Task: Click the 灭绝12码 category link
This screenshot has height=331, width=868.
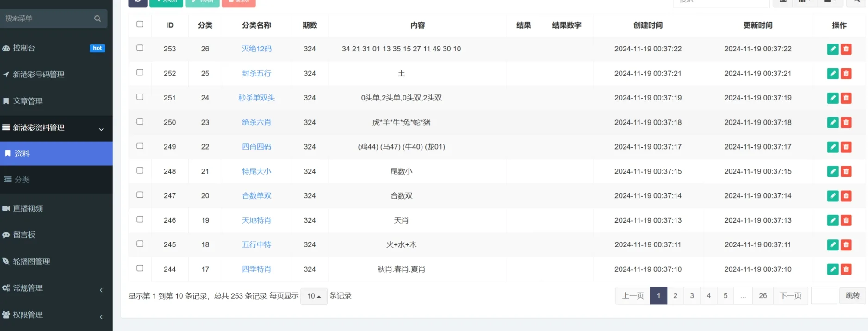Action: [256, 49]
